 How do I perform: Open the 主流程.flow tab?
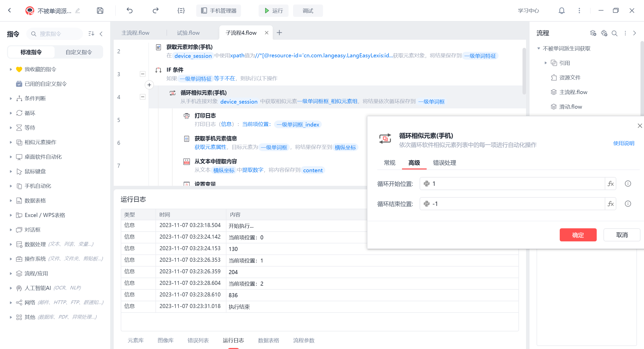click(135, 33)
